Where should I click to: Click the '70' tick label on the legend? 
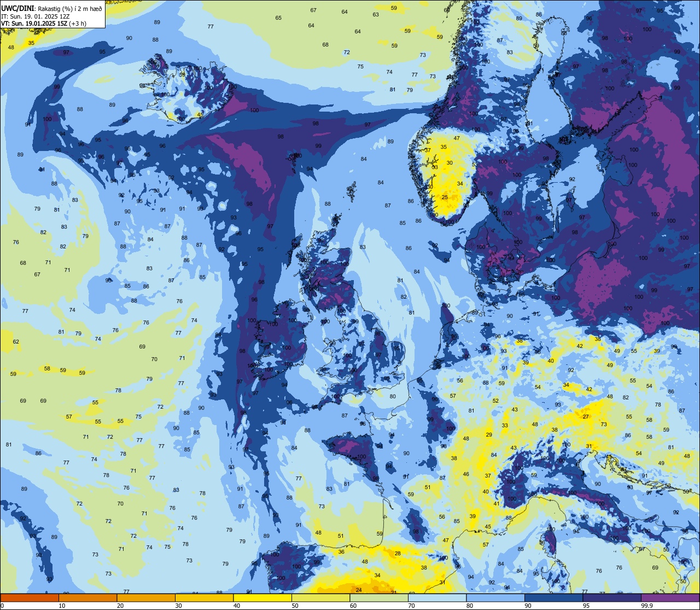pos(411,606)
